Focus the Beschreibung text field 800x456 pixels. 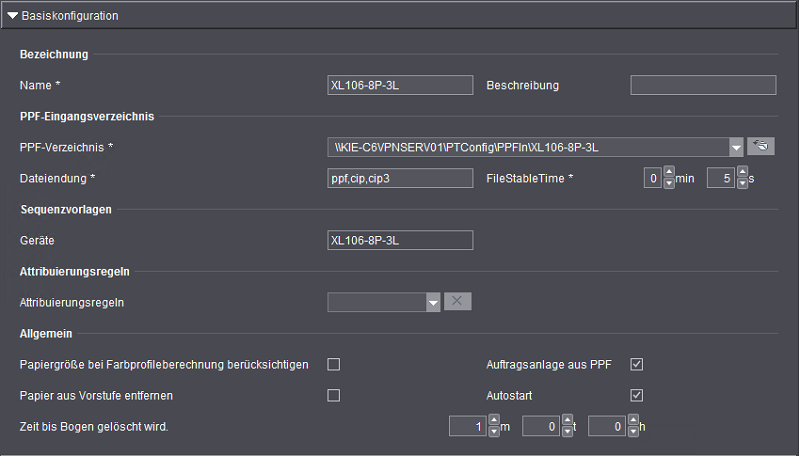pos(703,85)
